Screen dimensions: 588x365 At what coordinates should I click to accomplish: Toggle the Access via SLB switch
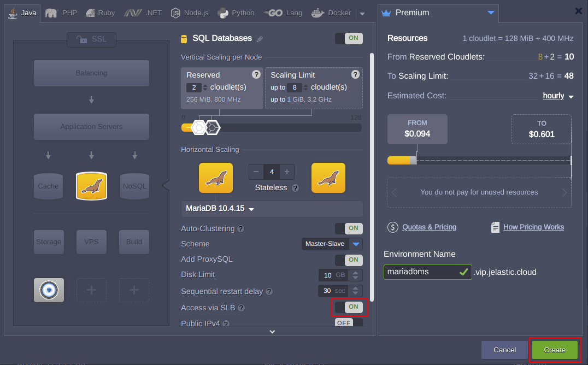[x=349, y=307]
